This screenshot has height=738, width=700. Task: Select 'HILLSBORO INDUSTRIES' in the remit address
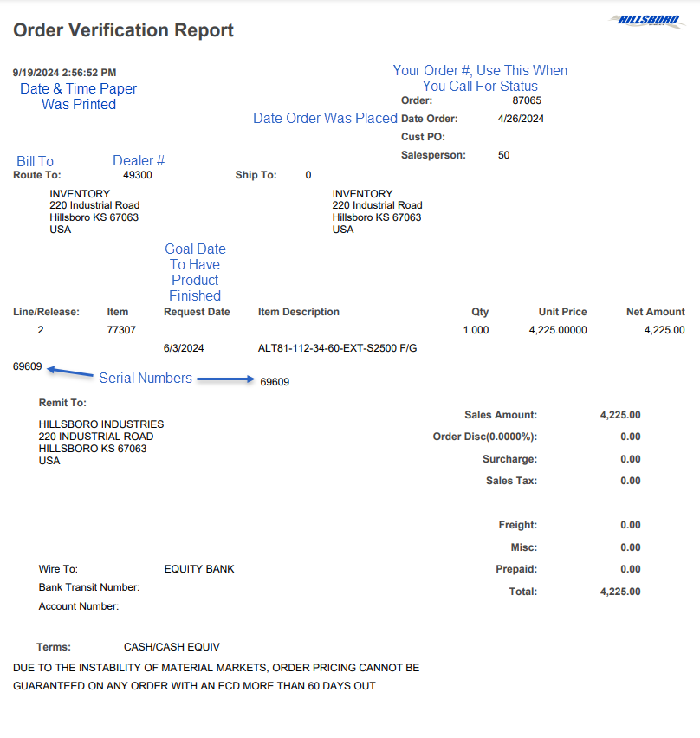pyautogui.click(x=101, y=424)
